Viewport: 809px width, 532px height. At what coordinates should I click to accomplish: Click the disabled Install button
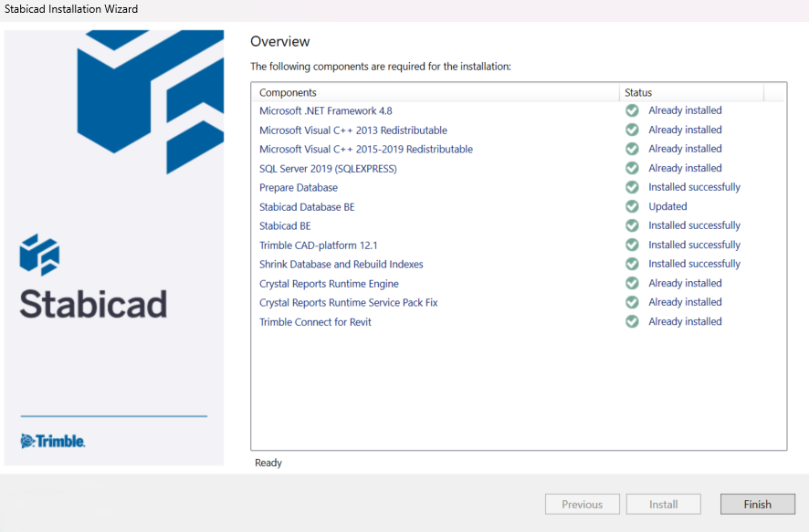coord(663,504)
